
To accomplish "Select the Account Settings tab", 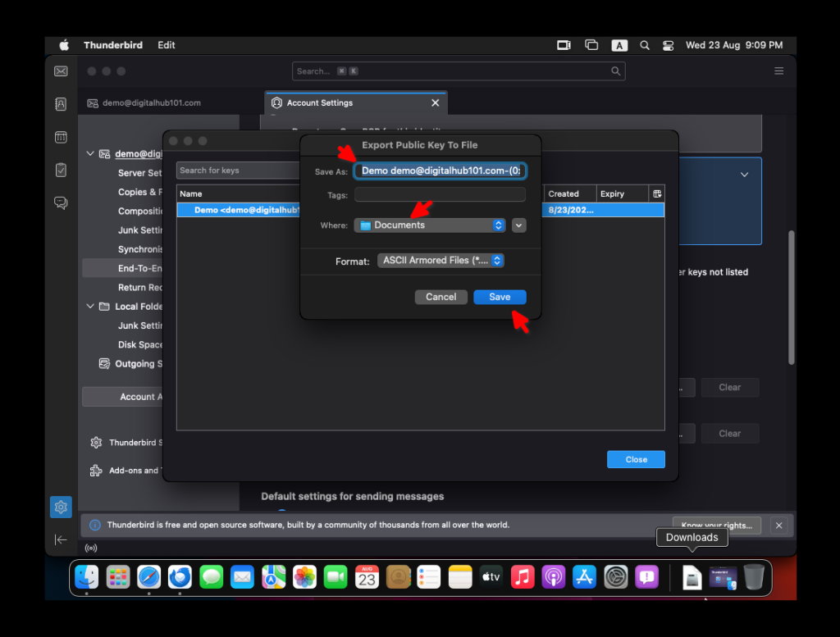I will (356, 102).
